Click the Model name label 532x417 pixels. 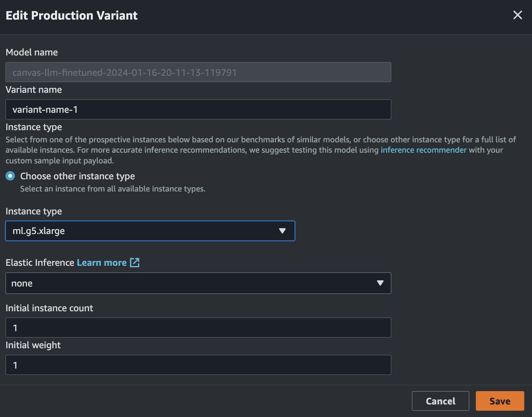tap(32, 52)
